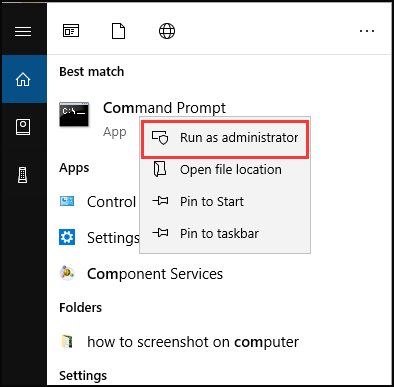Open the hamburger menu in sidebar
Image resolution: width=394 pixels, height=387 pixels.
tap(23, 32)
